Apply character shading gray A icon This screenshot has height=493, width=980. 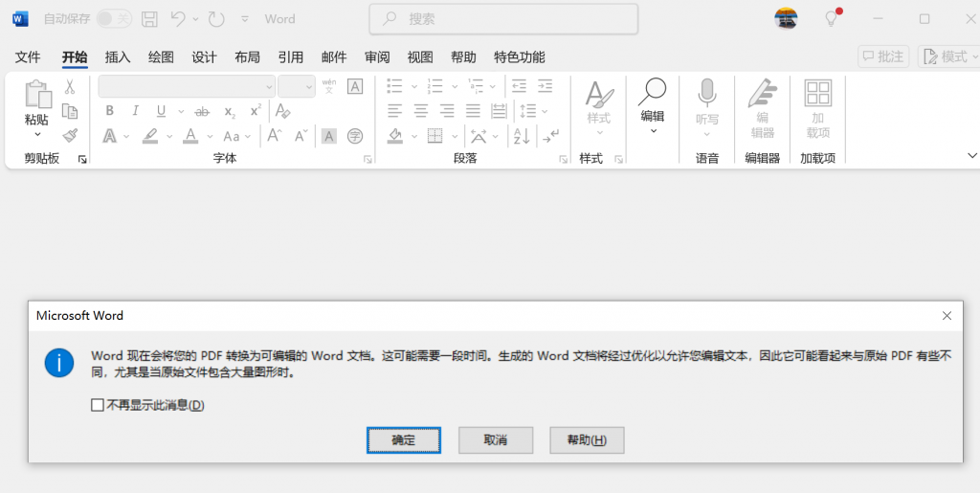click(329, 136)
